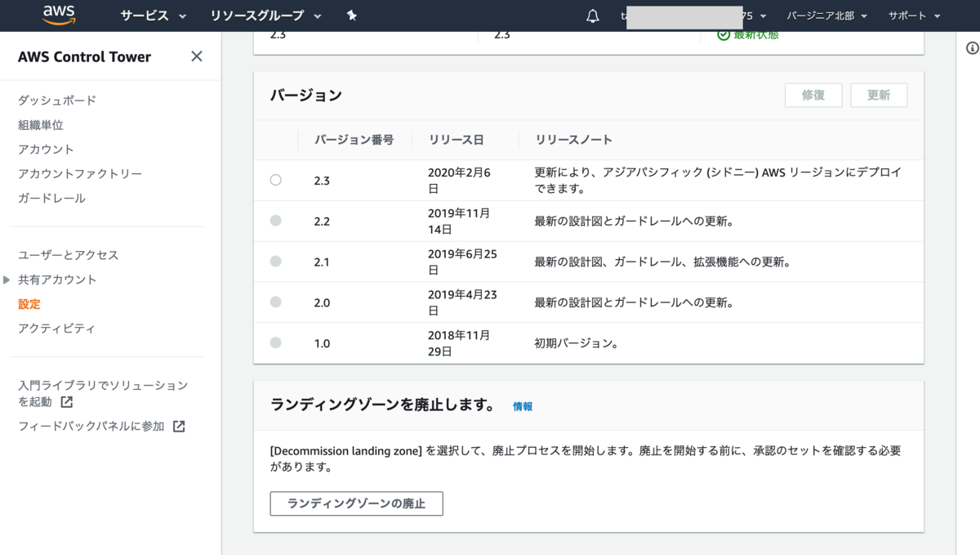Open the info panel icon at right edge
This screenshot has height=555, width=980.
[x=972, y=48]
